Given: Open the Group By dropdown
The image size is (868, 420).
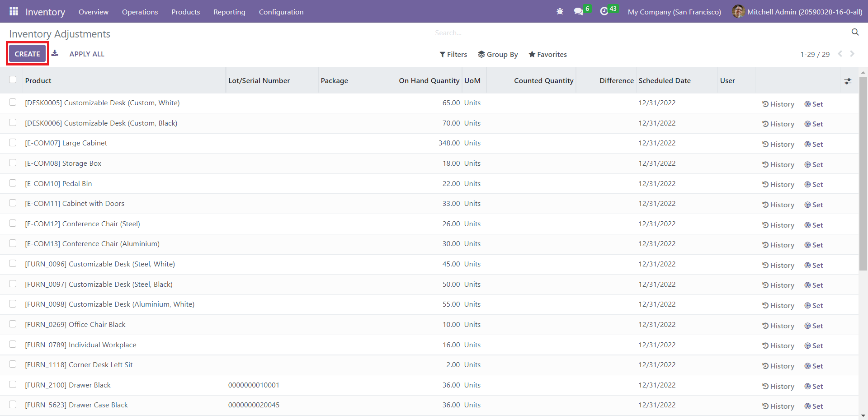Looking at the screenshot, I should (x=498, y=54).
